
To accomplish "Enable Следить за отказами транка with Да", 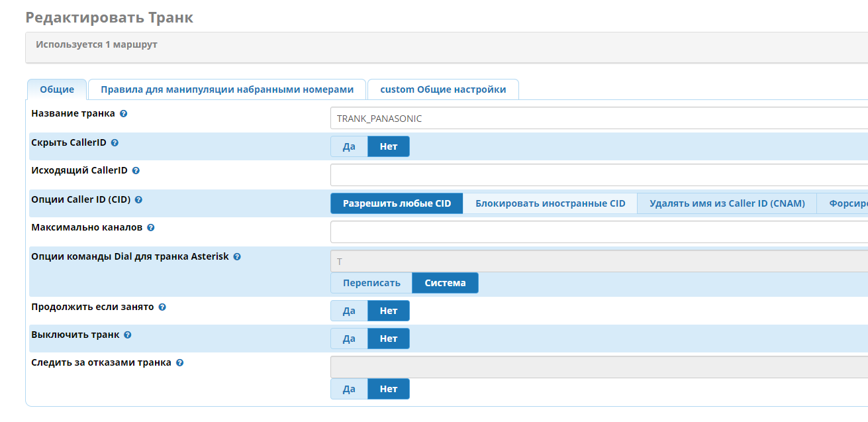I will point(349,389).
